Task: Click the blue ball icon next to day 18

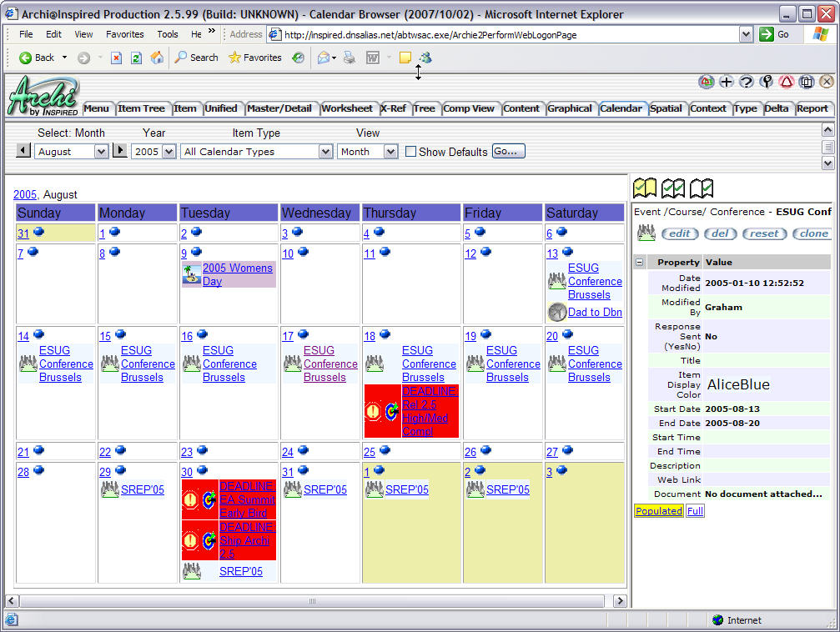Action: click(x=385, y=334)
